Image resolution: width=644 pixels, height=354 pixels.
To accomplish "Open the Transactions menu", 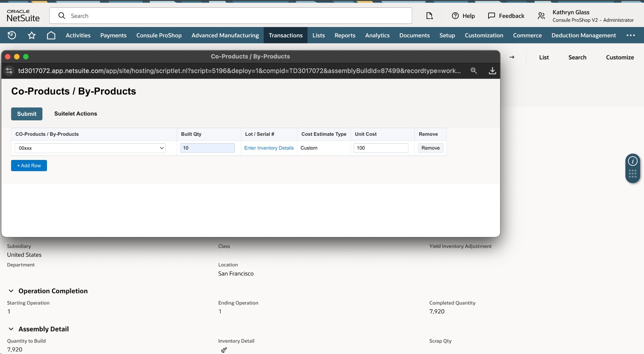I will 285,35.
